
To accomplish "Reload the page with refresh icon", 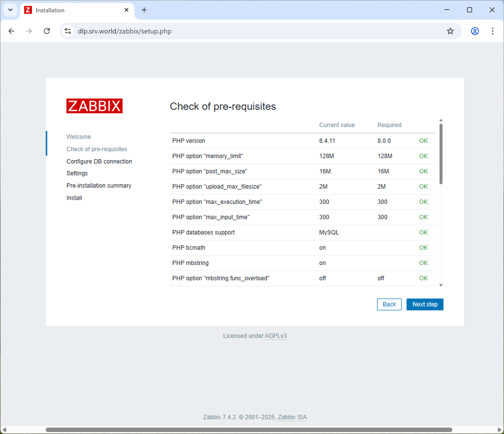I will click(47, 31).
